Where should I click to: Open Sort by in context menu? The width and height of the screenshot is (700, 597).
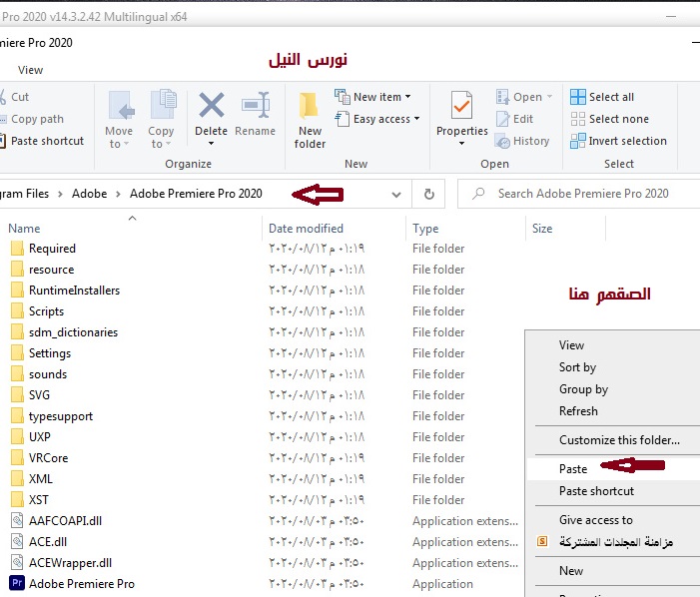[577, 367]
